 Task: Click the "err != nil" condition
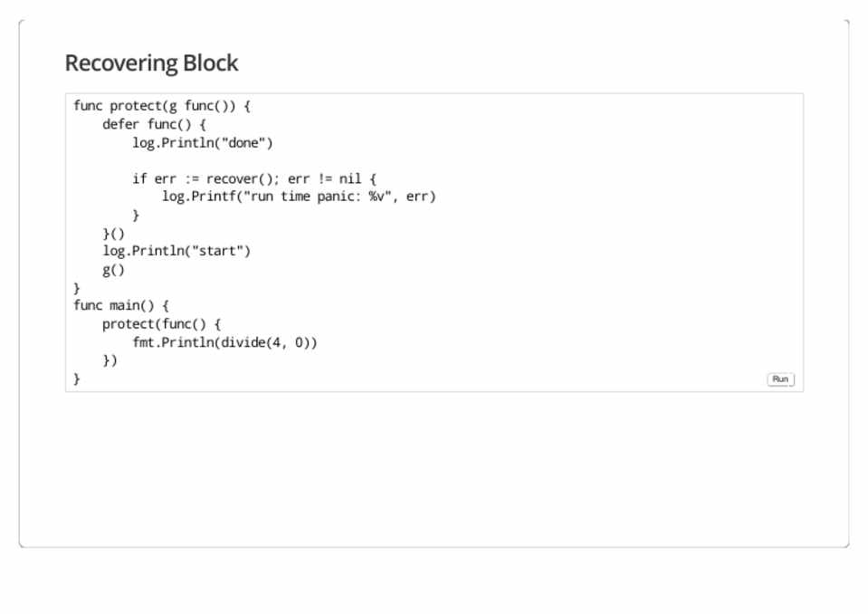(x=324, y=178)
